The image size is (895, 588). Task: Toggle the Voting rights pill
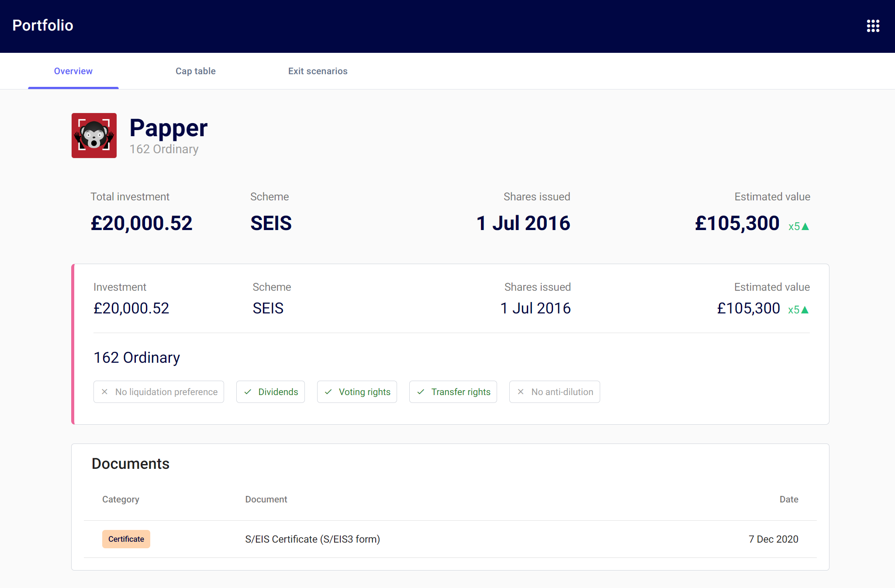coord(357,392)
